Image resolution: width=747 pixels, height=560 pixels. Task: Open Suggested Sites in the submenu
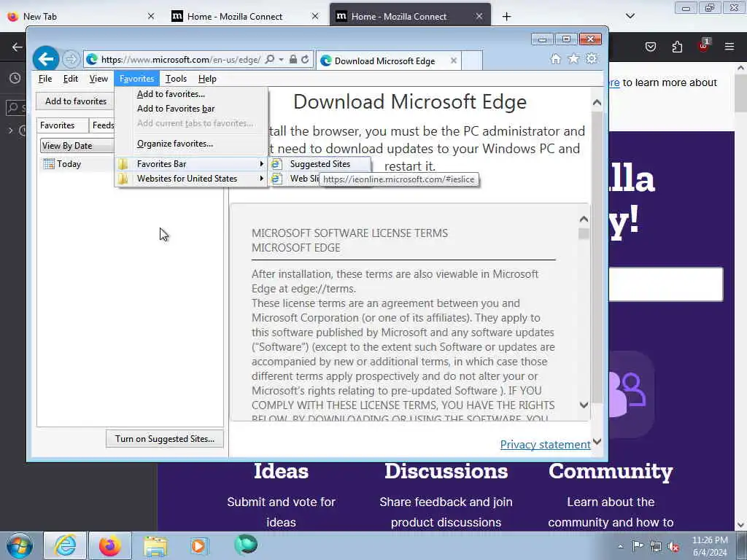[320, 164]
